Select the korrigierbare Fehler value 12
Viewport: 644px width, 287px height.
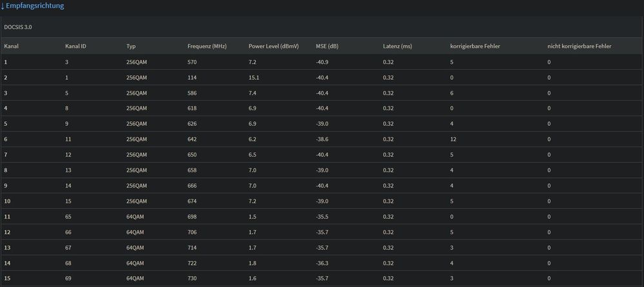pos(454,139)
